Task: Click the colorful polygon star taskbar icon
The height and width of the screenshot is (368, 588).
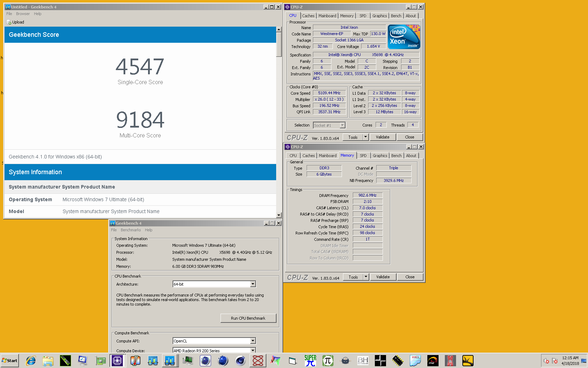Action: tap(275, 361)
